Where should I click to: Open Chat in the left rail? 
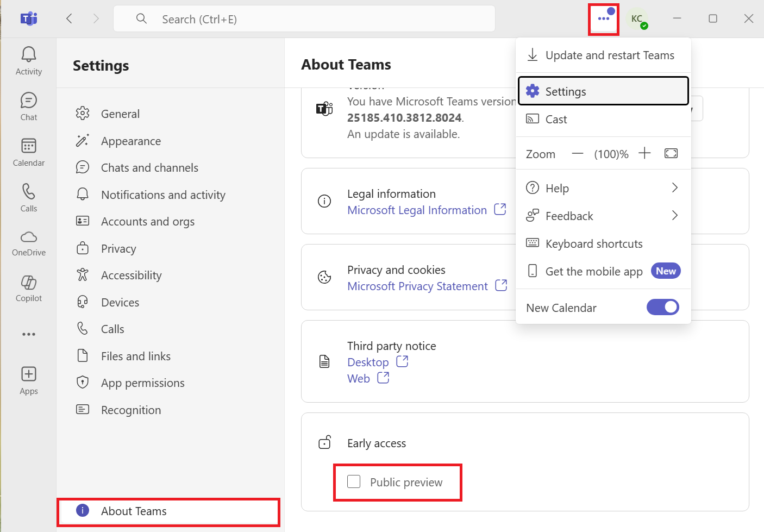[x=29, y=105]
